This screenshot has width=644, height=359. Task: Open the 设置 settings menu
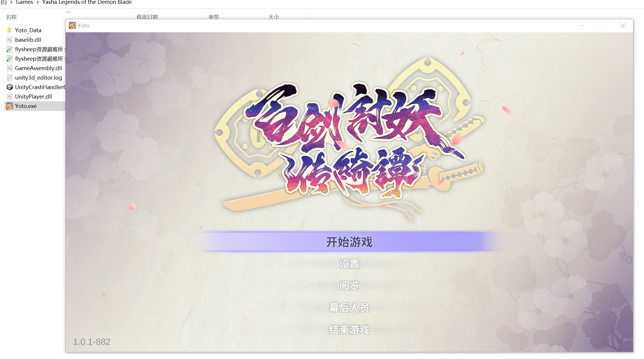coord(349,264)
